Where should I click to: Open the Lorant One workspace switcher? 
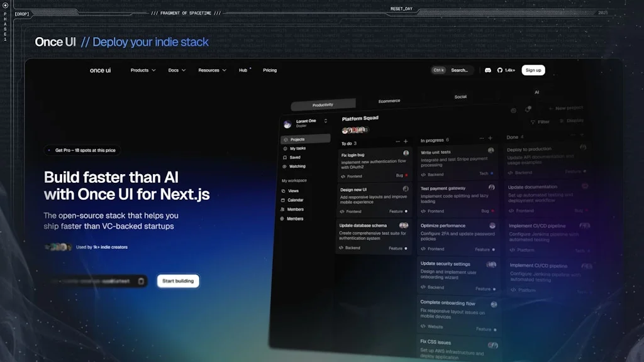[305, 123]
